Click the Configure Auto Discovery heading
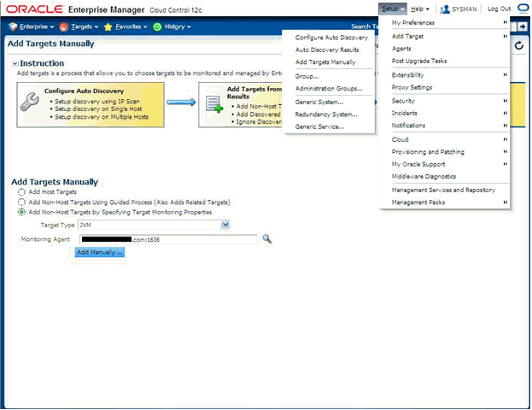Viewport: 532px width, 410px height. 84,91
